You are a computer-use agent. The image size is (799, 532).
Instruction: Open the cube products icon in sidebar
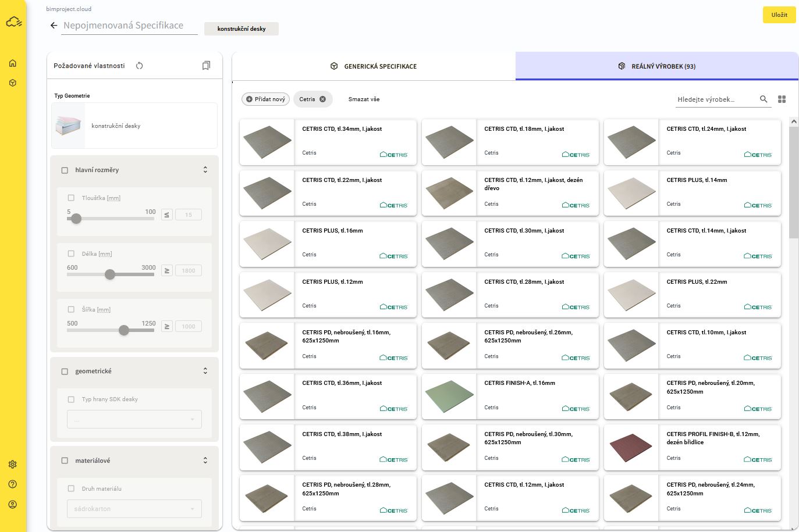pyautogui.click(x=13, y=83)
